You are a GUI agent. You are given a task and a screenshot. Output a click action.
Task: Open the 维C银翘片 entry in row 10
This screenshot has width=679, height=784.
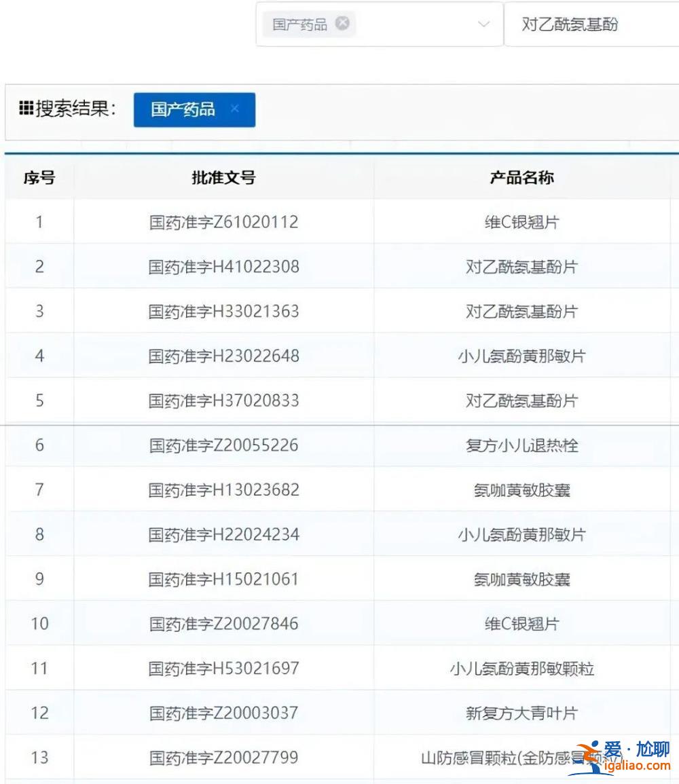tap(521, 624)
